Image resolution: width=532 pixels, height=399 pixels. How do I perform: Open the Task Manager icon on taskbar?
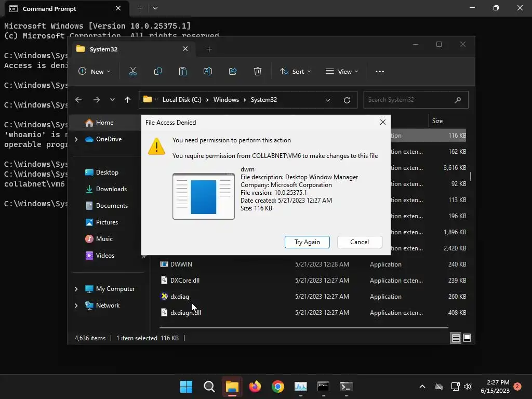[x=301, y=387]
